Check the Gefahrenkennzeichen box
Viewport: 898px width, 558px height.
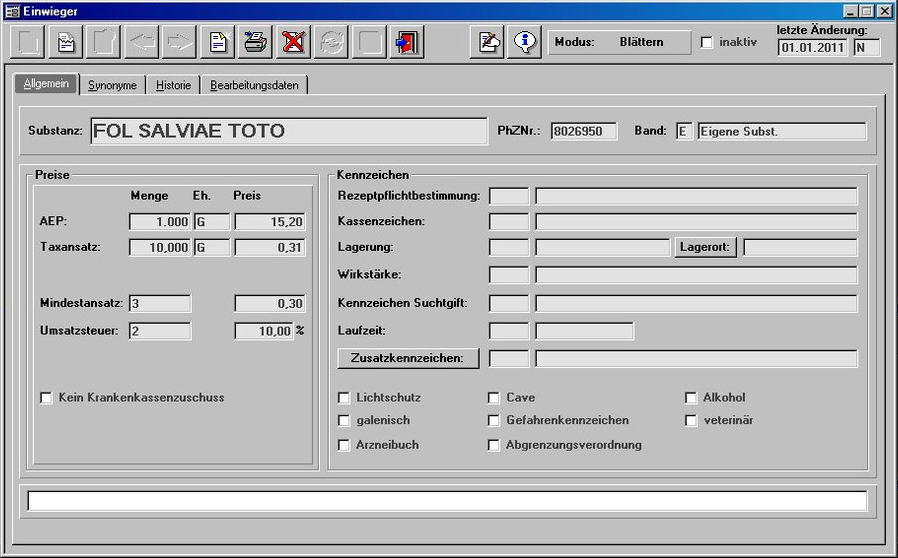coord(494,421)
